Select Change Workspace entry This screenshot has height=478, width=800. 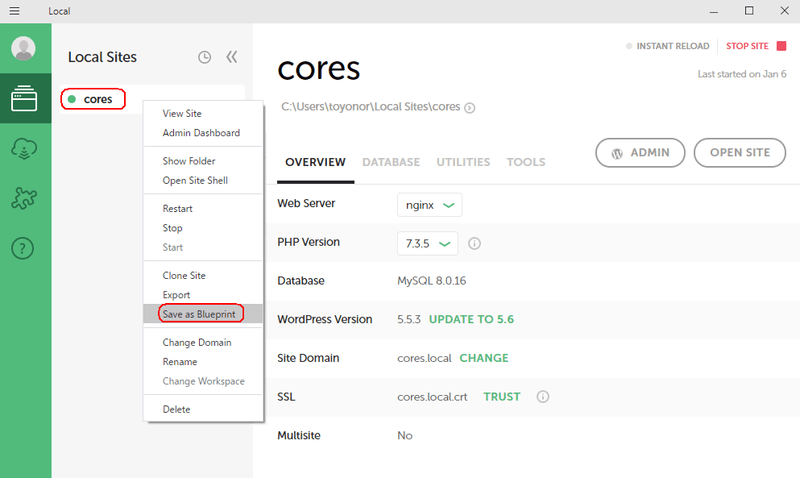tap(204, 381)
